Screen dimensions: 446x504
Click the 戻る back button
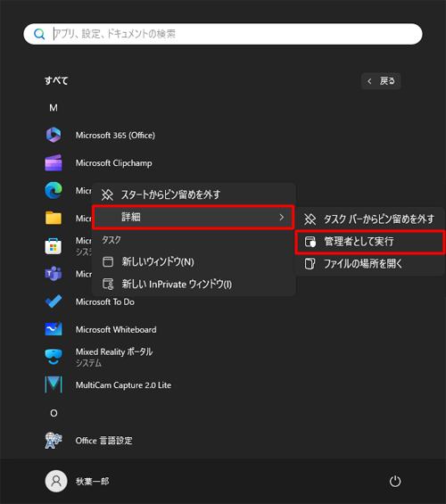point(381,81)
